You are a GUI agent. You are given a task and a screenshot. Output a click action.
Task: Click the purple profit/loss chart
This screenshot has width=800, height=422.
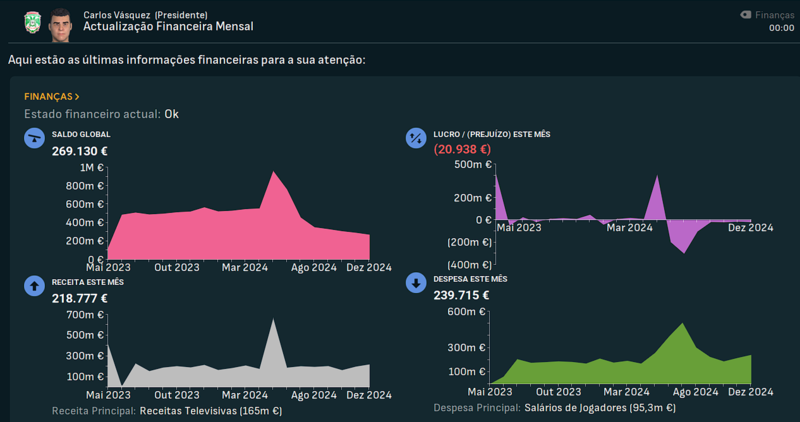(x=623, y=214)
